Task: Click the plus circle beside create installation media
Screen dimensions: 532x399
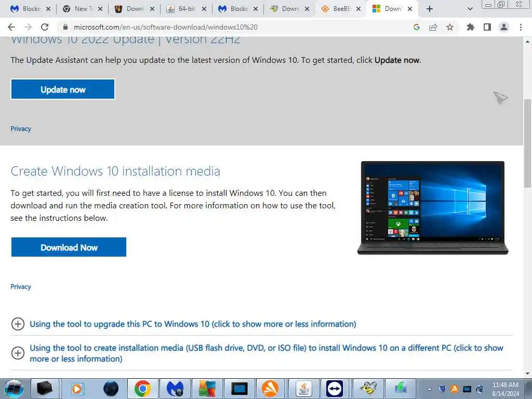Action: pos(18,353)
